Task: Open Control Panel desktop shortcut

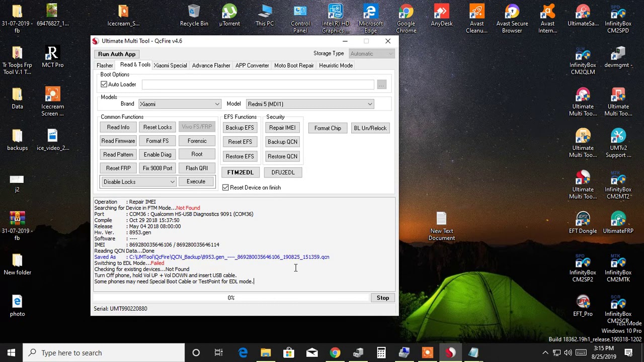Action: point(300,19)
